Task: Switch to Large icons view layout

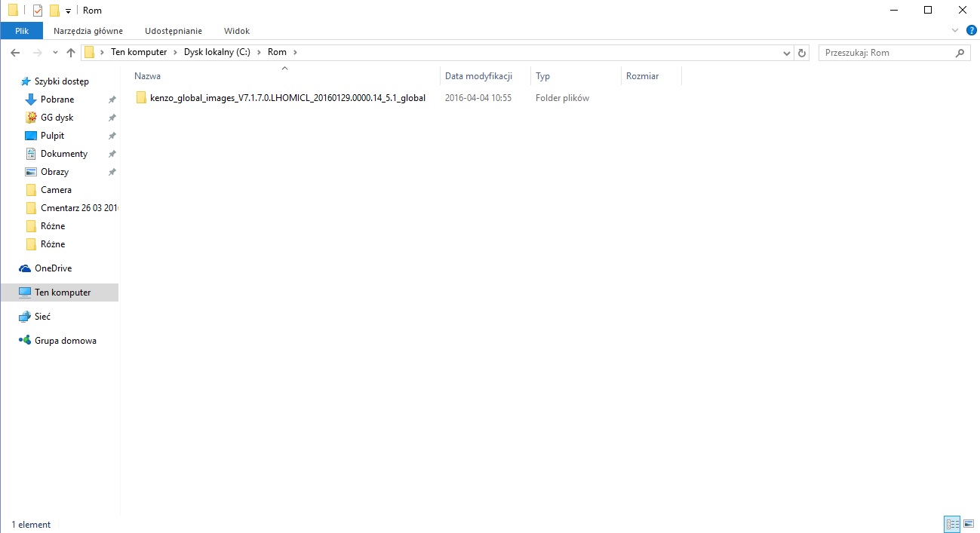Action: coord(969,524)
